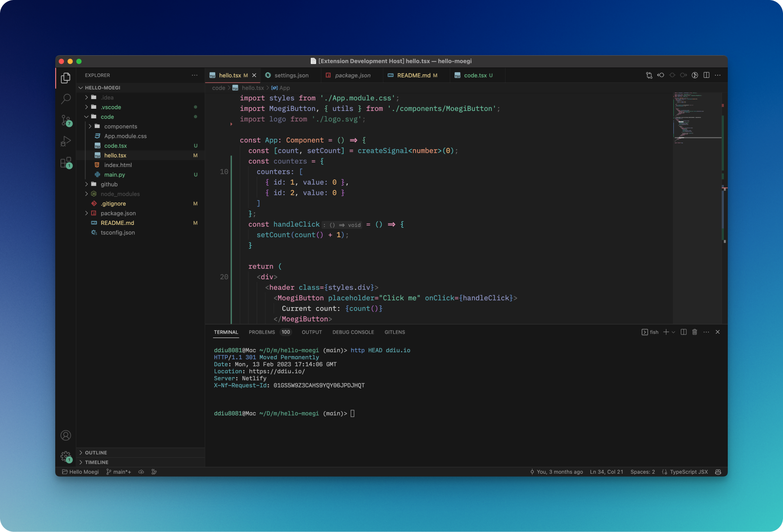This screenshot has height=532, width=783.
Task: Kill the terminal with trash icon
Action: pyautogui.click(x=695, y=332)
